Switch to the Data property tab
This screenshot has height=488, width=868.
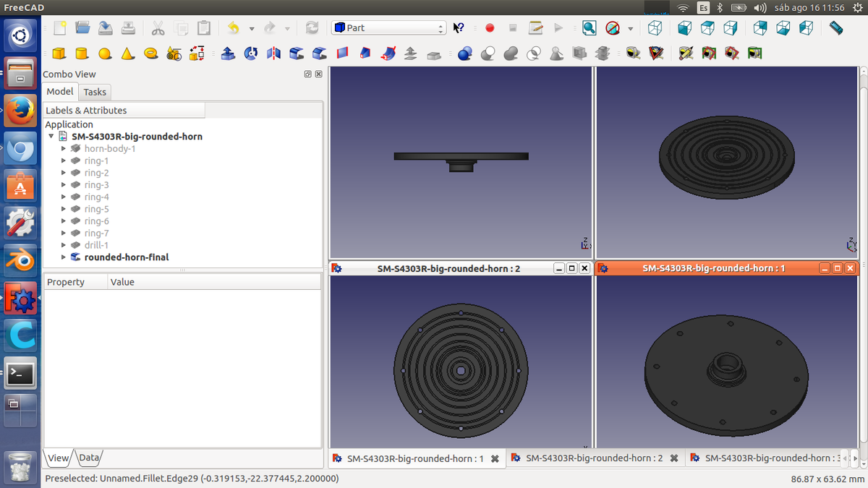click(89, 458)
